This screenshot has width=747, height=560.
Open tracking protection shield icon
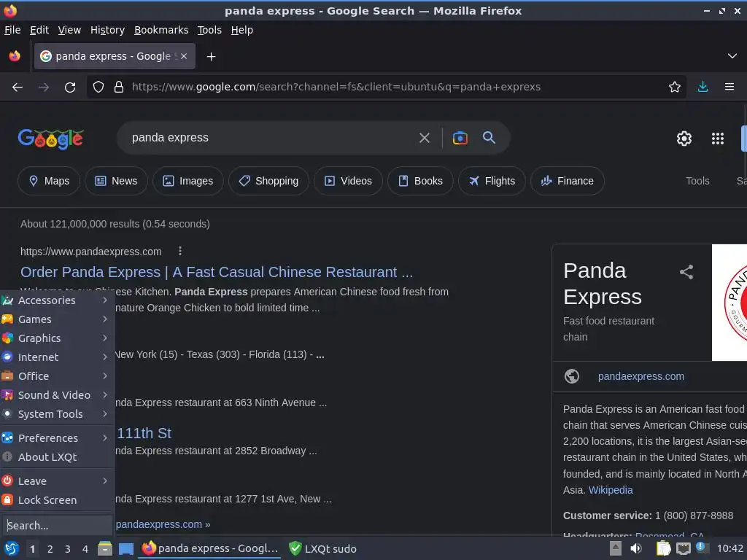coord(98,87)
